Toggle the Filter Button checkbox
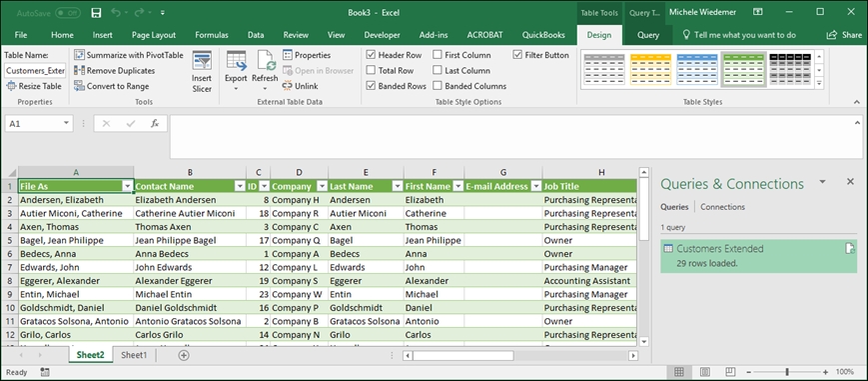The width and height of the screenshot is (868, 381). tap(517, 55)
